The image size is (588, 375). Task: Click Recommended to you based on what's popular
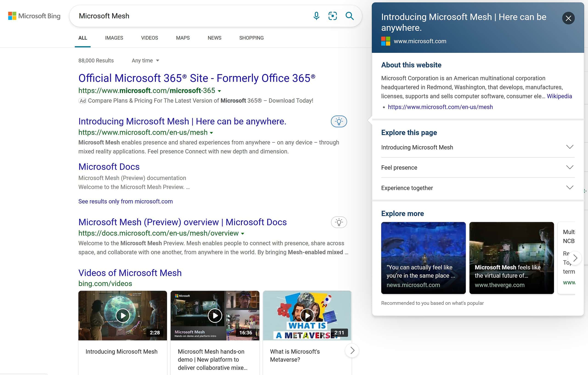pyautogui.click(x=432, y=303)
